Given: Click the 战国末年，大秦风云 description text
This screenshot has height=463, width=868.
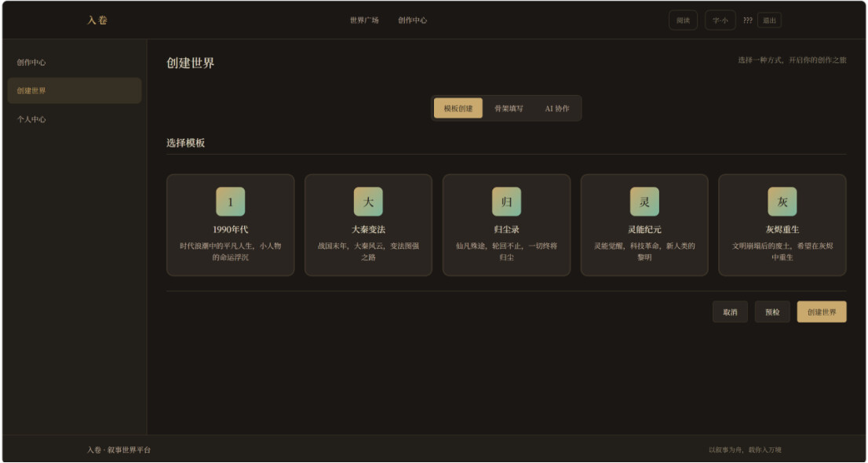Looking at the screenshot, I should coord(368,251).
